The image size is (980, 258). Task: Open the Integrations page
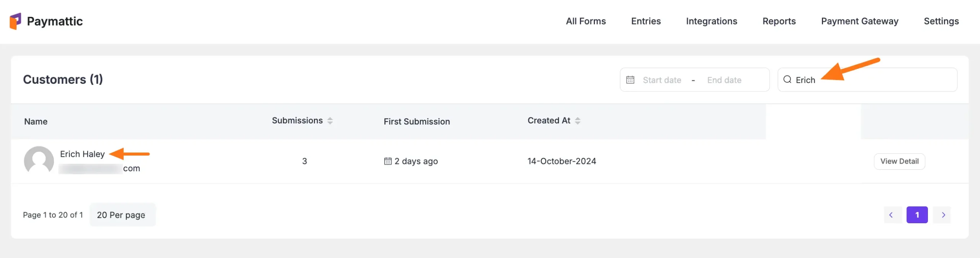(x=711, y=21)
